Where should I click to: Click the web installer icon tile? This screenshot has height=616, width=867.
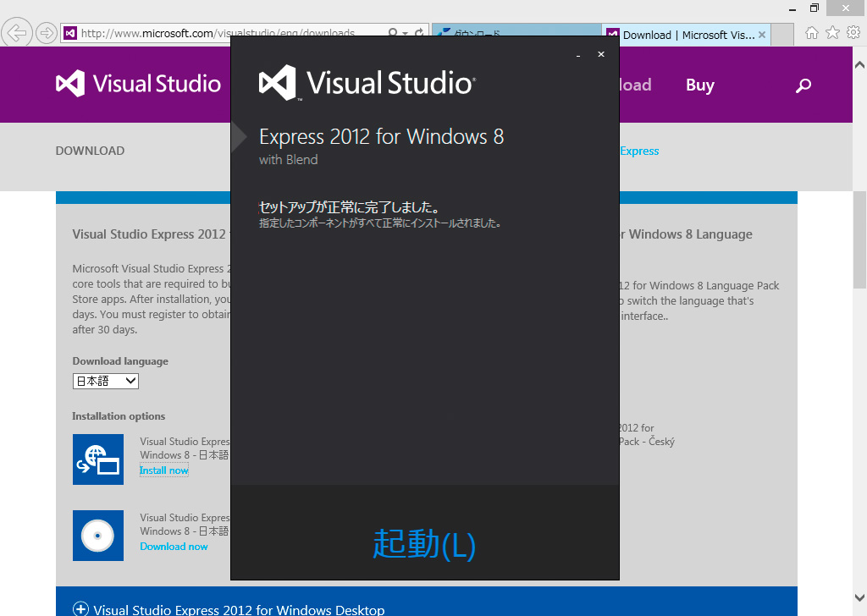coord(98,459)
